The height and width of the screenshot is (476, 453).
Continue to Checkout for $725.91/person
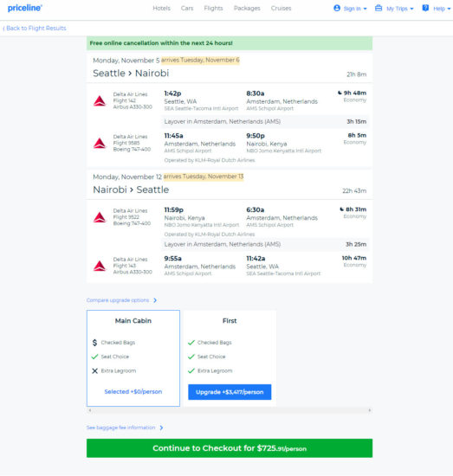230,448
